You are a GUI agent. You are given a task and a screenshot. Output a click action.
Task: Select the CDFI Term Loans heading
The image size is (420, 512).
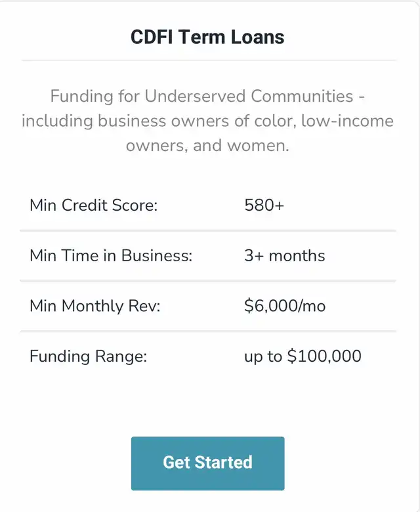tap(207, 37)
